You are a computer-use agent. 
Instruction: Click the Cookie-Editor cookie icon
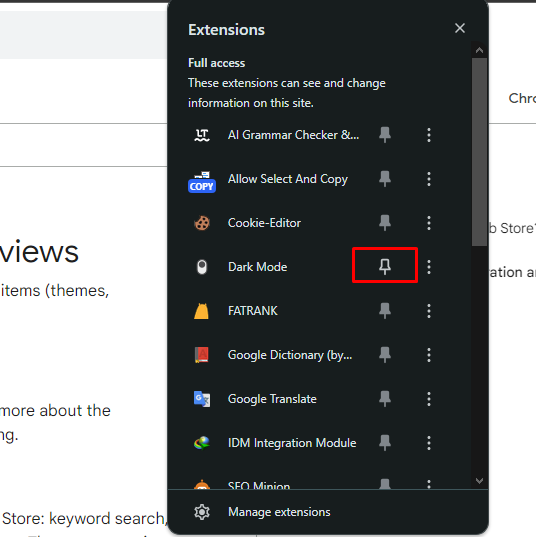tap(202, 223)
